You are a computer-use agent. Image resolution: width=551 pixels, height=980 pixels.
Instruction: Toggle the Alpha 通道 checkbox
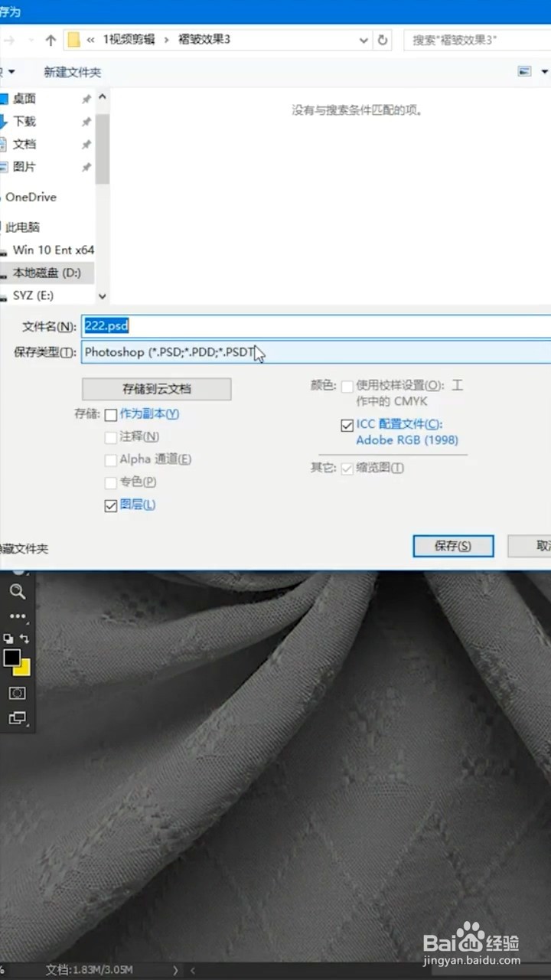[111, 460]
